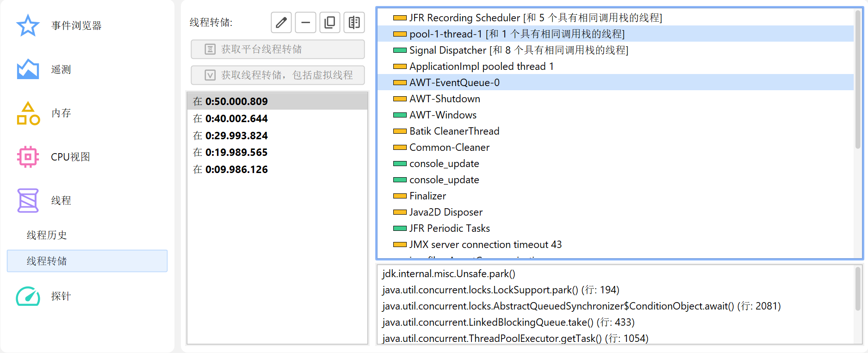The width and height of the screenshot is (868, 353).
Task: Select the dump at 0:50.000.809
Action: pyautogui.click(x=277, y=101)
